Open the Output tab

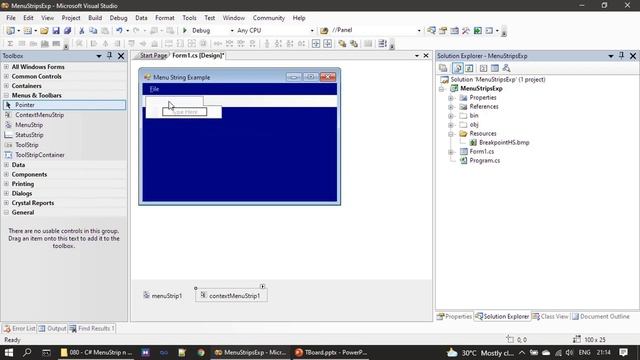pyautogui.click(x=52, y=329)
